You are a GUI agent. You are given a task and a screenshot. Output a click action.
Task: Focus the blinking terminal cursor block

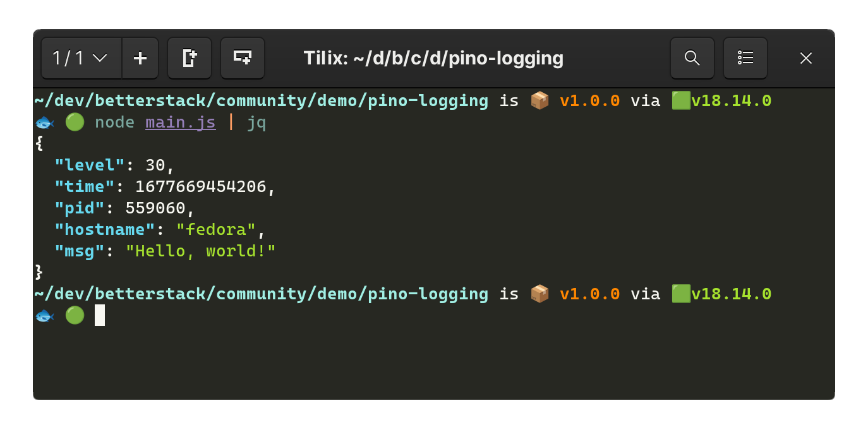100,315
